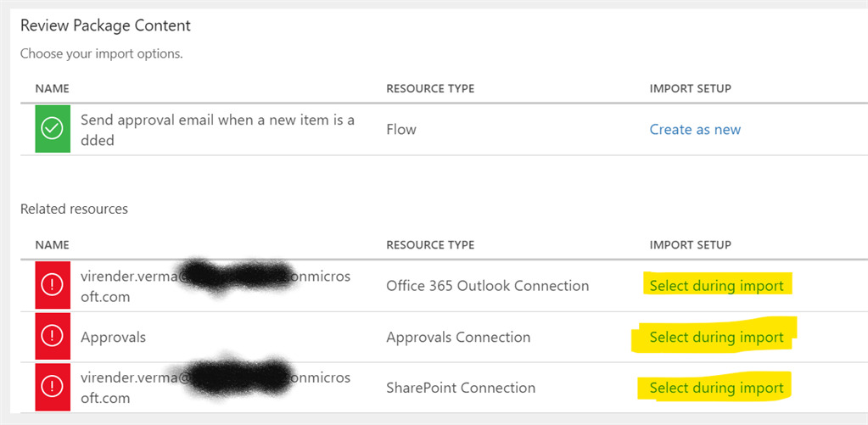The height and width of the screenshot is (425, 868).
Task: Click the 'Send approval email' flow name
Action: [217, 130]
